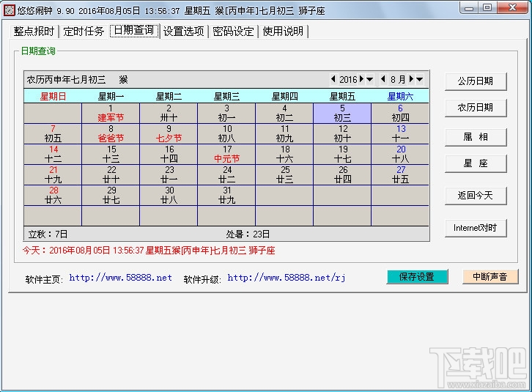Select August 27 廿五 cell
Screen dimensions: 532x392
coord(400,175)
